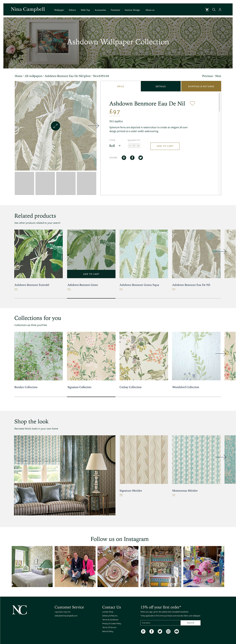Increase quantity with the plus button
The image size is (236, 644).
tap(138, 146)
